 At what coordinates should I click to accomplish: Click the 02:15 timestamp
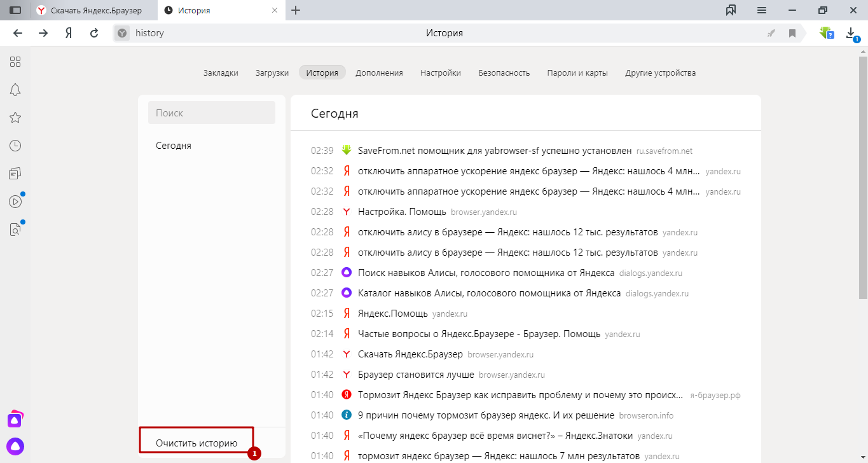coord(322,314)
